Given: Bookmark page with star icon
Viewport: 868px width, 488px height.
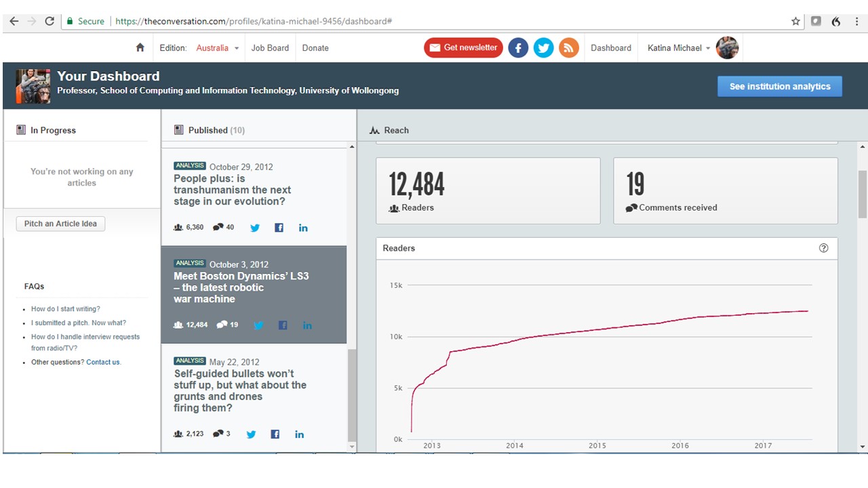Looking at the screenshot, I should (x=796, y=21).
